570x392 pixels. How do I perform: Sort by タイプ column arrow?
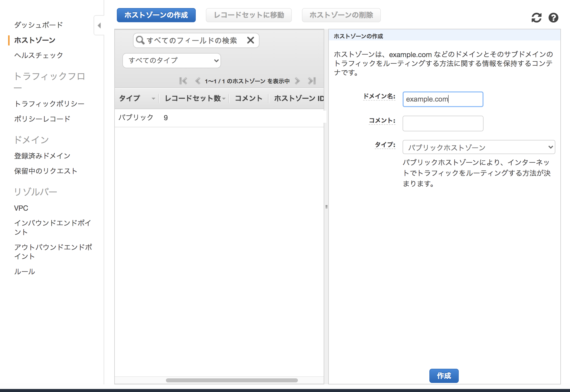[153, 99]
